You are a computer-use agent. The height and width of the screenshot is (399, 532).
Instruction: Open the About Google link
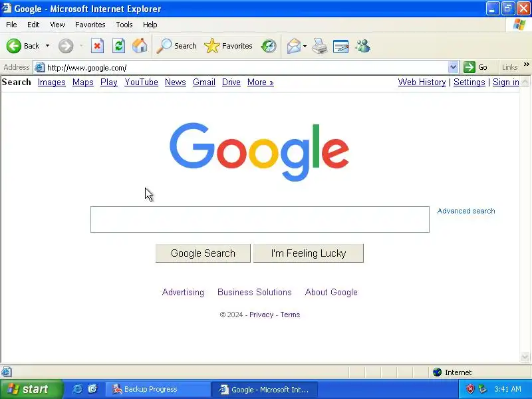[331, 292]
